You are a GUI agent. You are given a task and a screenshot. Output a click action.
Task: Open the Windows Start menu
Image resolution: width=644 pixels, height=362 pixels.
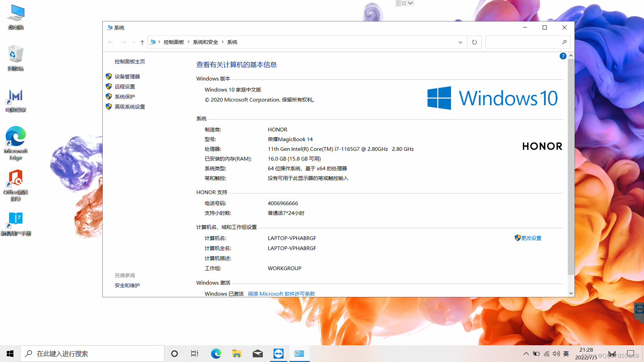tap(10, 353)
